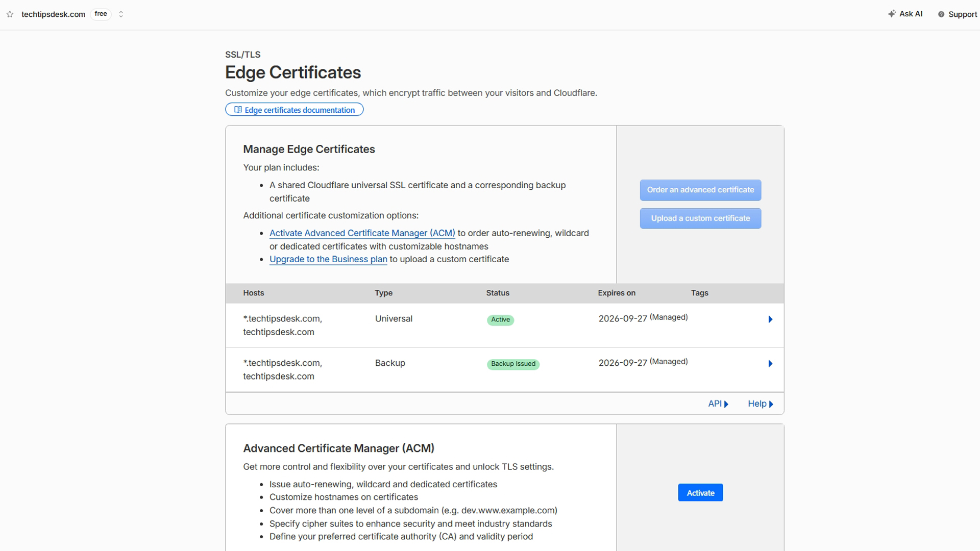Click the Ask AI sparkle icon
The height and width of the screenshot is (551, 980).
coord(892,14)
